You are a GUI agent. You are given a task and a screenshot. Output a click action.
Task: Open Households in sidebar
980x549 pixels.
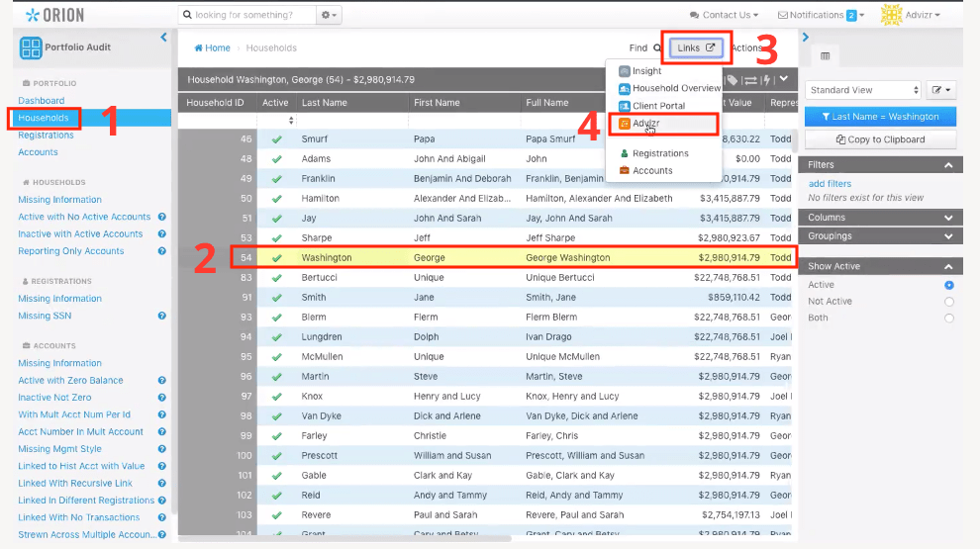click(44, 118)
